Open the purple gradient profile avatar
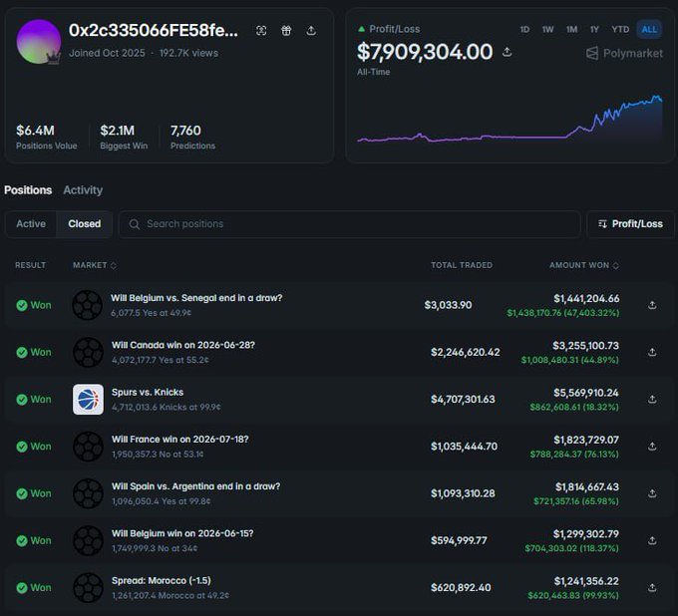Viewport: 678px width, 616px height. pyautogui.click(x=39, y=42)
